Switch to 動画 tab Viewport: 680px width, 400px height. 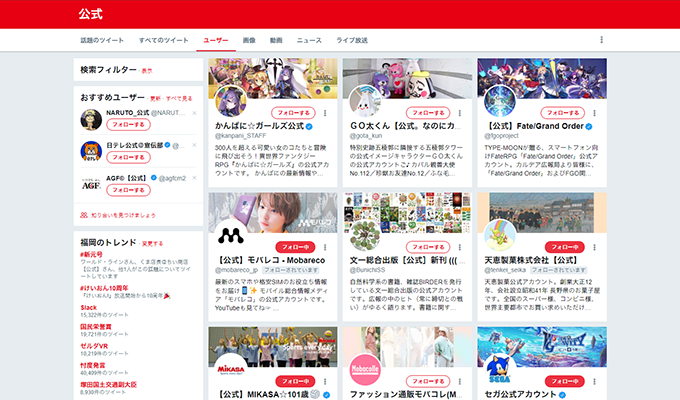click(276, 40)
